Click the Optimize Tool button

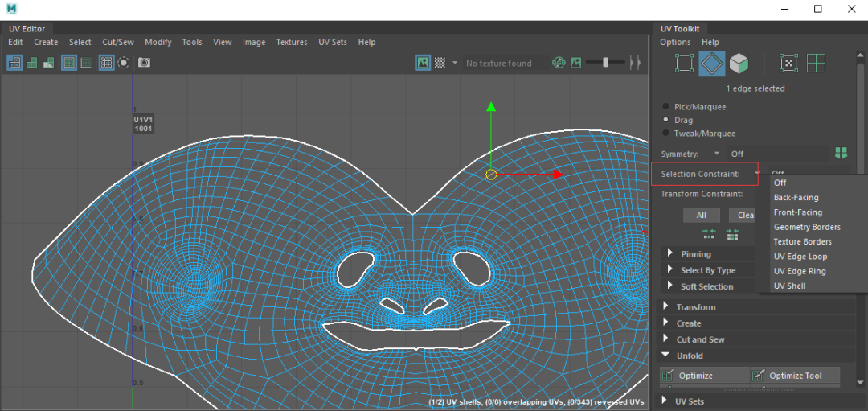click(796, 376)
